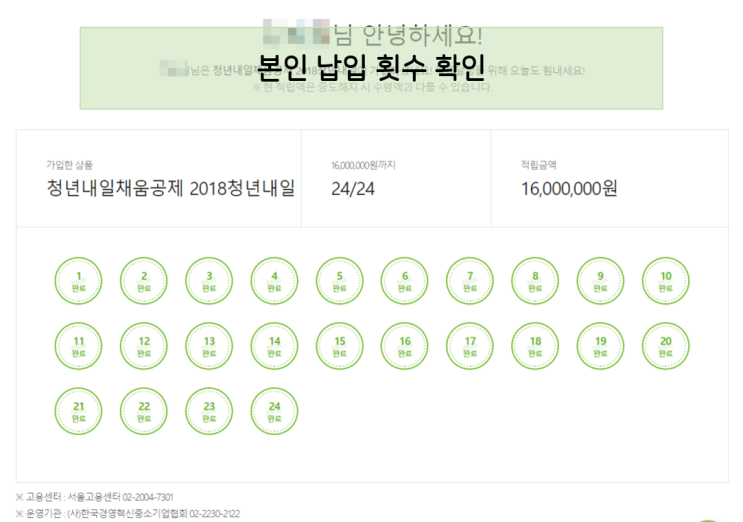The width and height of the screenshot is (743, 522).
Task: Choose payment stamp 14
Action: [274, 346]
